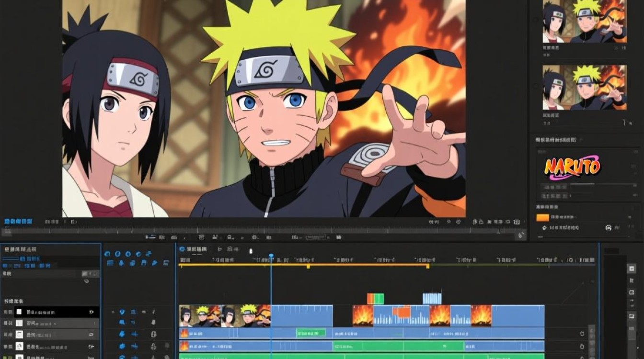Select the lower Naruto clip thumbnail in the side panel

585,87
